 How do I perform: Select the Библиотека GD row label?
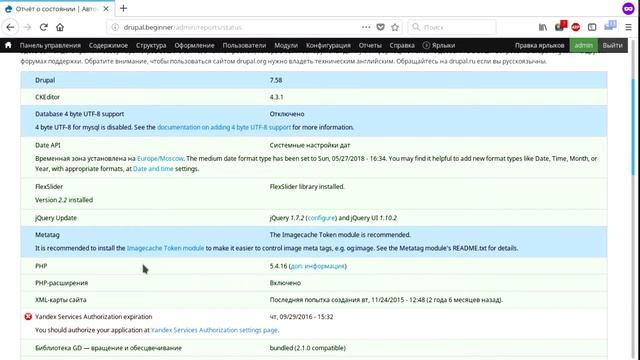[109, 348]
